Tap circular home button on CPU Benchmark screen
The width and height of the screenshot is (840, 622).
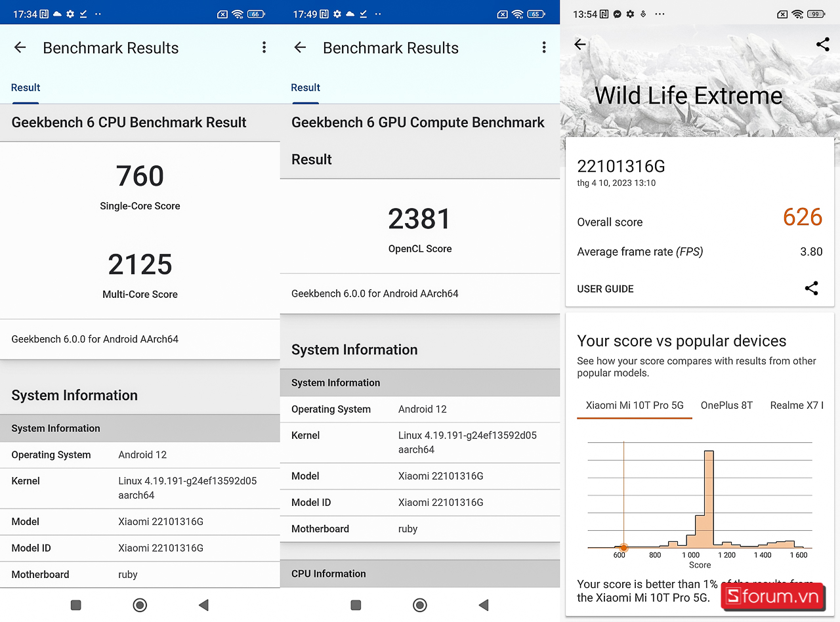tap(140, 605)
